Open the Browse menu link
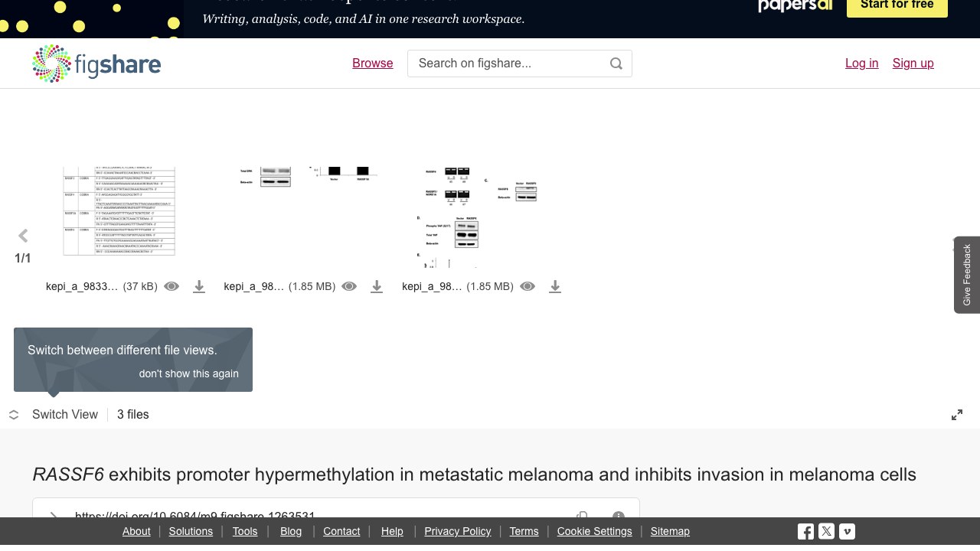Image resolution: width=980 pixels, height=551 pixels. coord(373,64)
